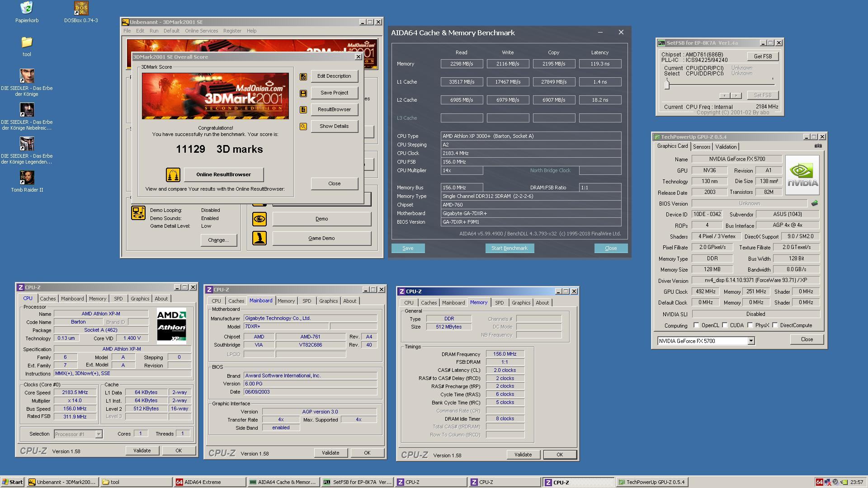Click the SetFSB increase frequency arrow
Screen dimensions: 868x488
736,95
